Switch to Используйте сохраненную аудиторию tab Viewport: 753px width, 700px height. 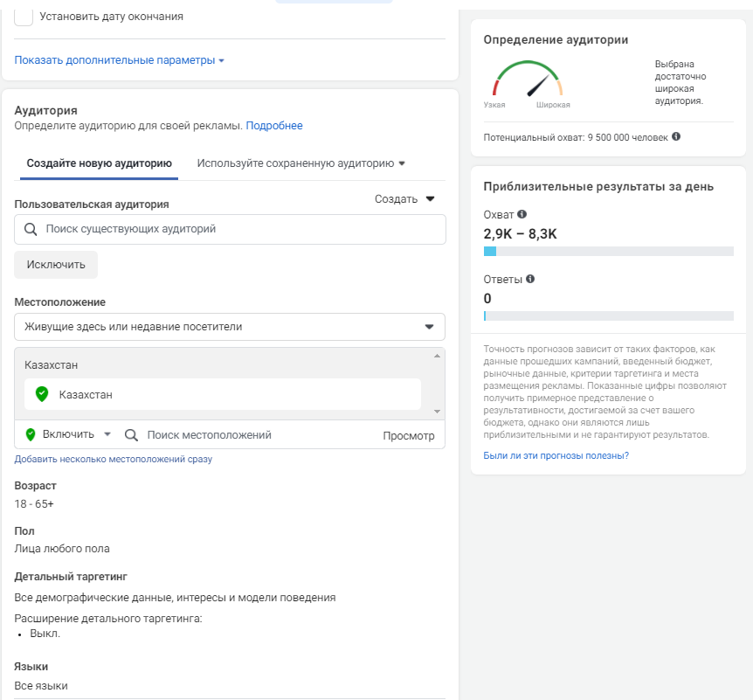click(301, 163)
